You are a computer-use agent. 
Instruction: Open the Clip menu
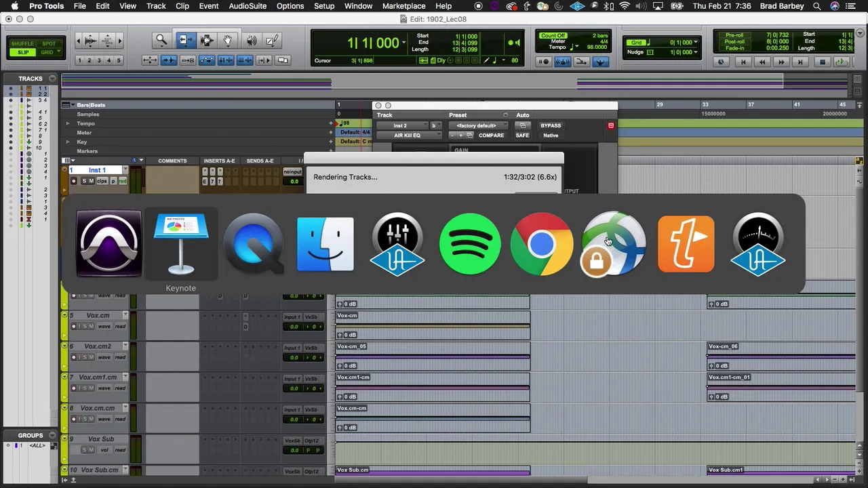pos(182,6)
